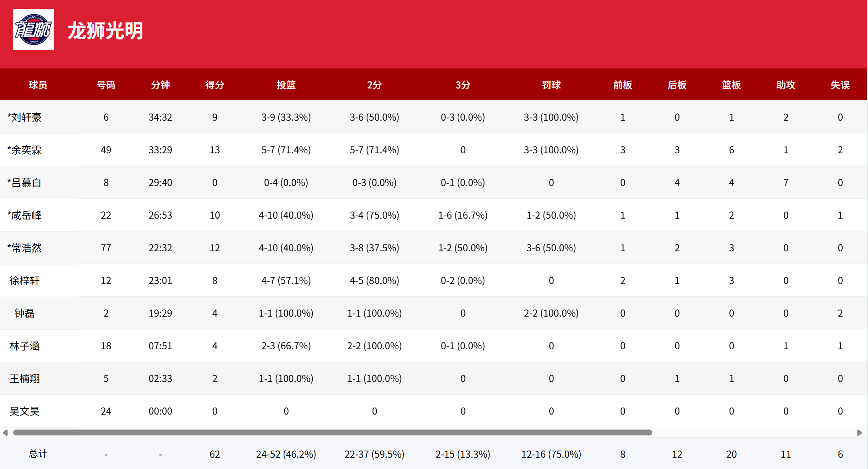Click the 分钟 column header
868x469 pixels.
[x=160, y=85]
